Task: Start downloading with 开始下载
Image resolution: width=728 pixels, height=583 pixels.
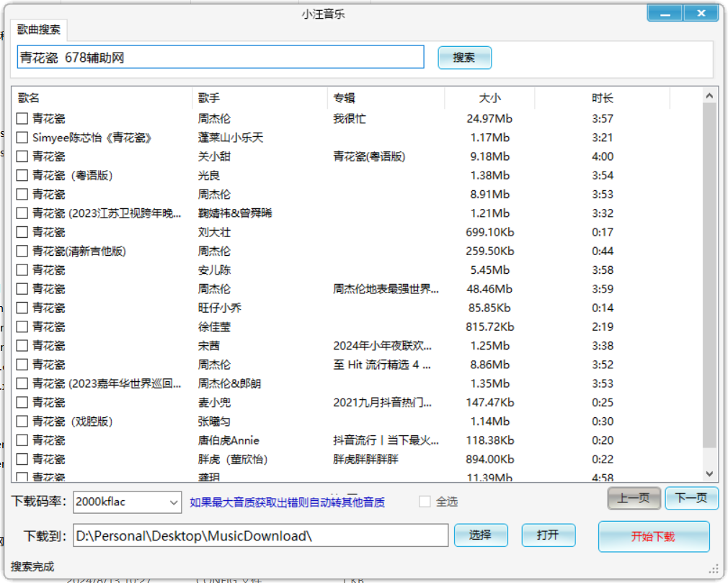Action: click(x=653, y=536)
